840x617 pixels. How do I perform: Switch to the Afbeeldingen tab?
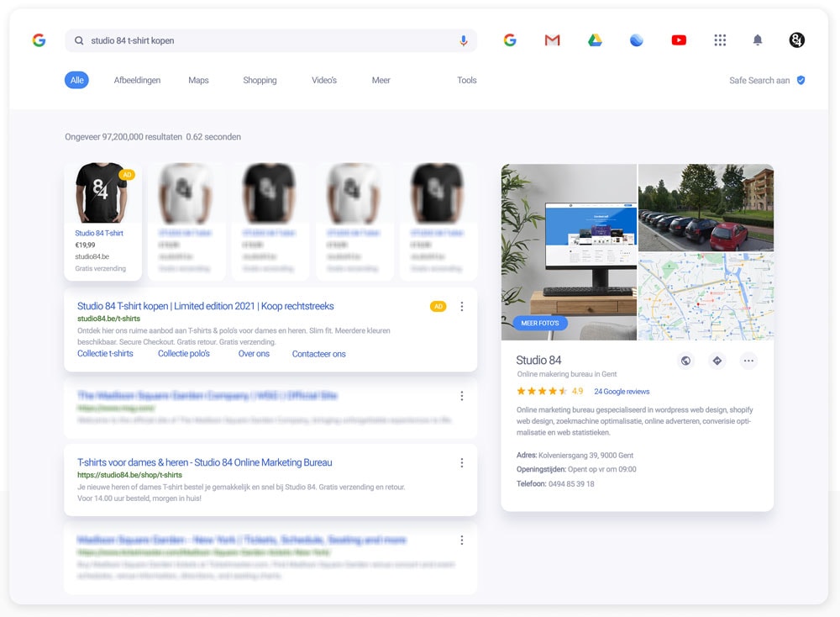(137, 81)
